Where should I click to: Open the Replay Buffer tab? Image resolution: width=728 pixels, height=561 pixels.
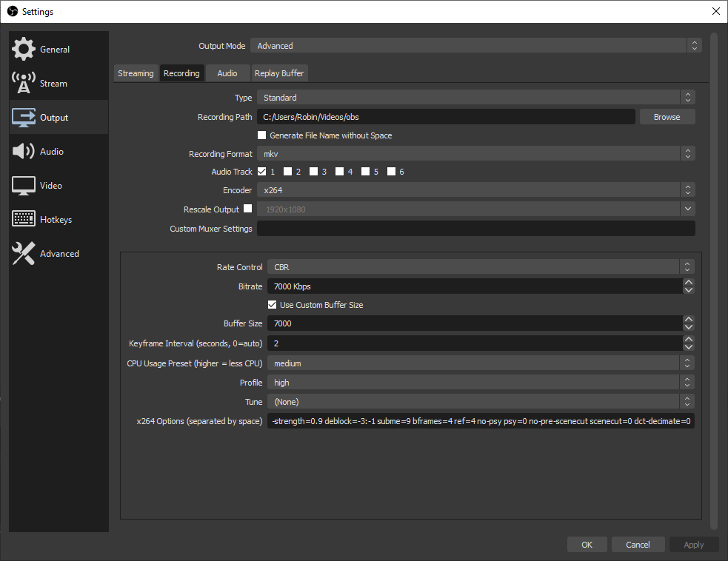(x=279, y=73)
